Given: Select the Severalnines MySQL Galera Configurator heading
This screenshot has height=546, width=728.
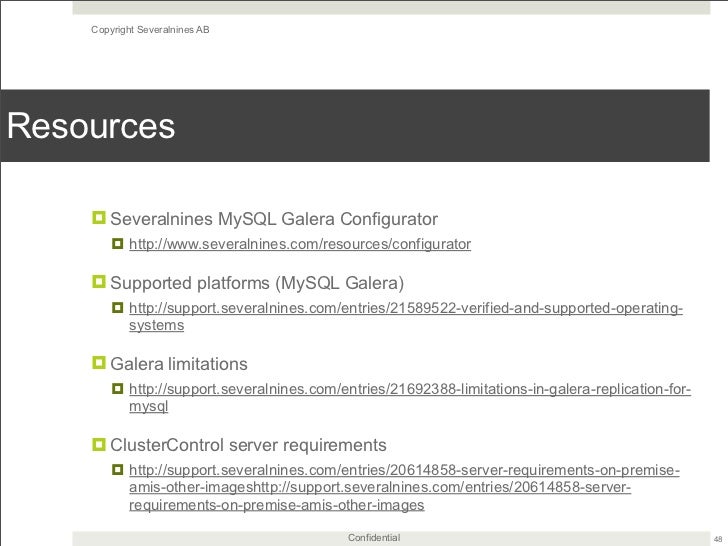Looking at the screenshot, I should click(x=274, y=219).
